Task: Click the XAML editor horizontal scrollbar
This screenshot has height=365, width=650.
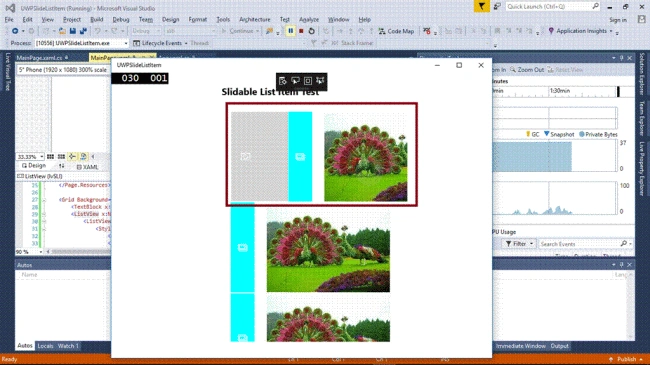Action: coord(78,252)
